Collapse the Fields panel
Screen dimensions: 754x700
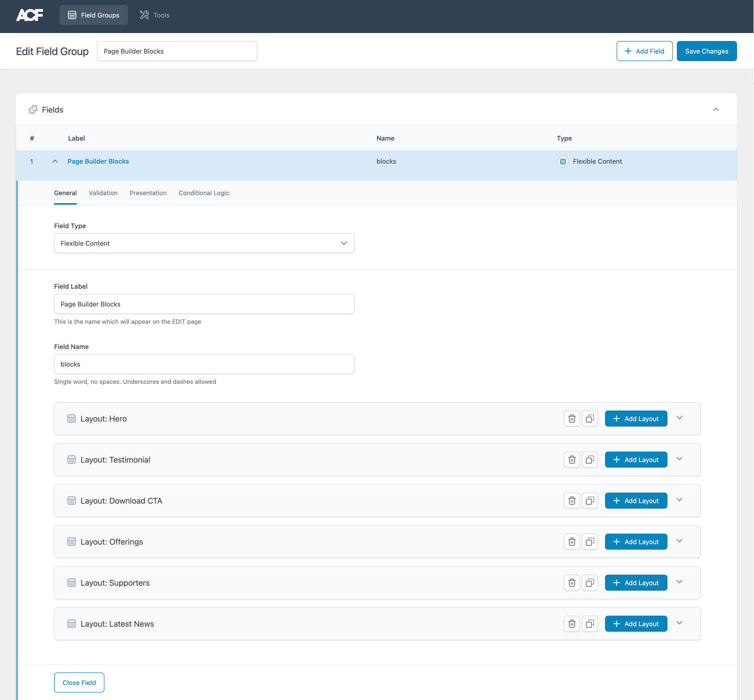pyautogui.click(x=716, y=110)
